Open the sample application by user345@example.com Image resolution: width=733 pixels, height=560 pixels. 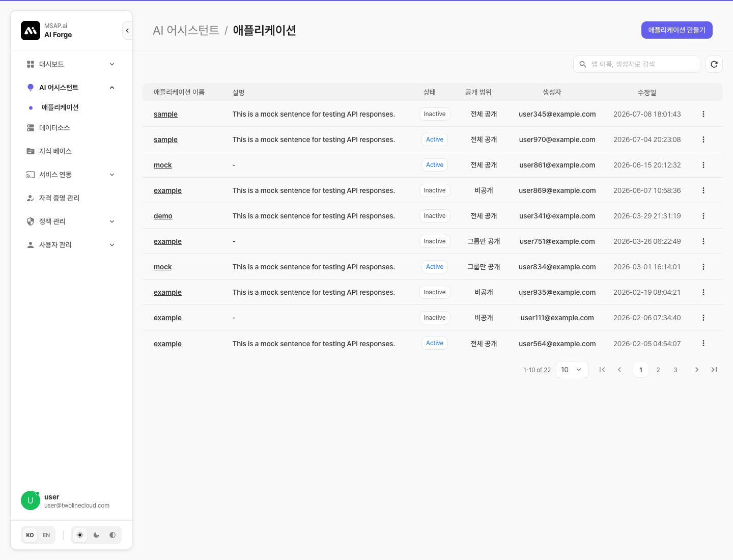click(165, 114)
